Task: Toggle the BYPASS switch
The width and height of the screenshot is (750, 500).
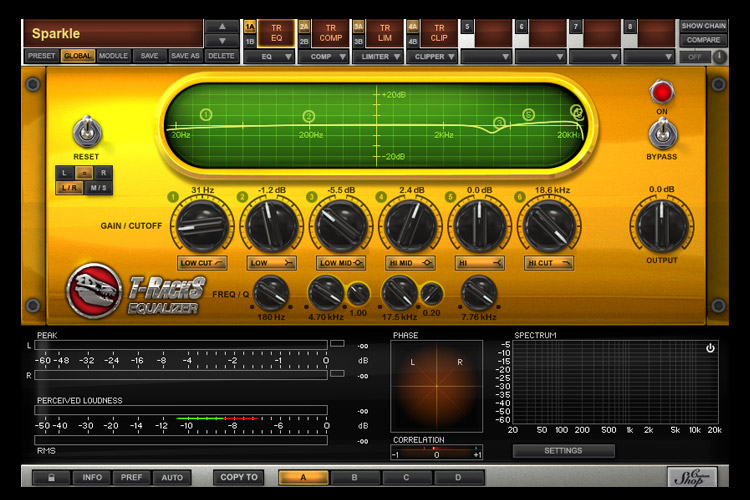Action: (662, 133)
